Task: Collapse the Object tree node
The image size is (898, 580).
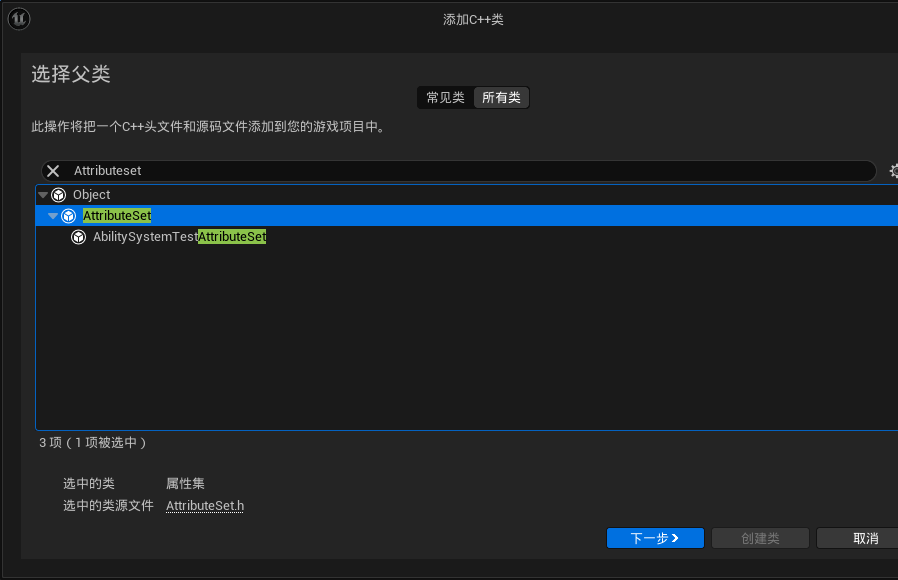Action: [42, 194]
